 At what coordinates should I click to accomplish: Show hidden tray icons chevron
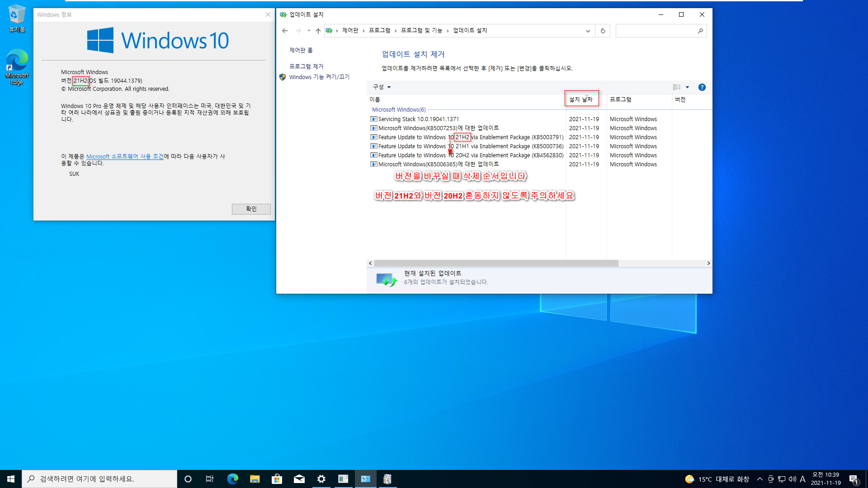click(759, 479)
